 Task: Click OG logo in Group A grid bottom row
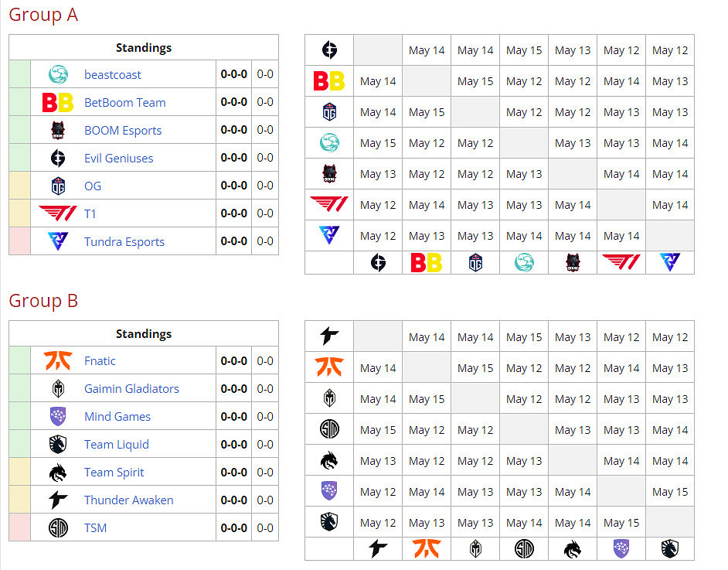click(x=475, y=263)
